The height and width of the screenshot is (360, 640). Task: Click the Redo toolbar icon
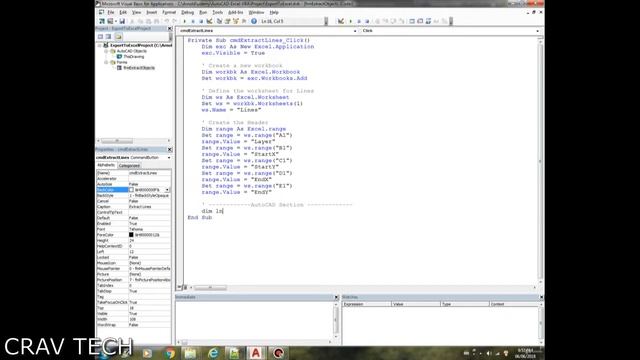tap(175, 21)
